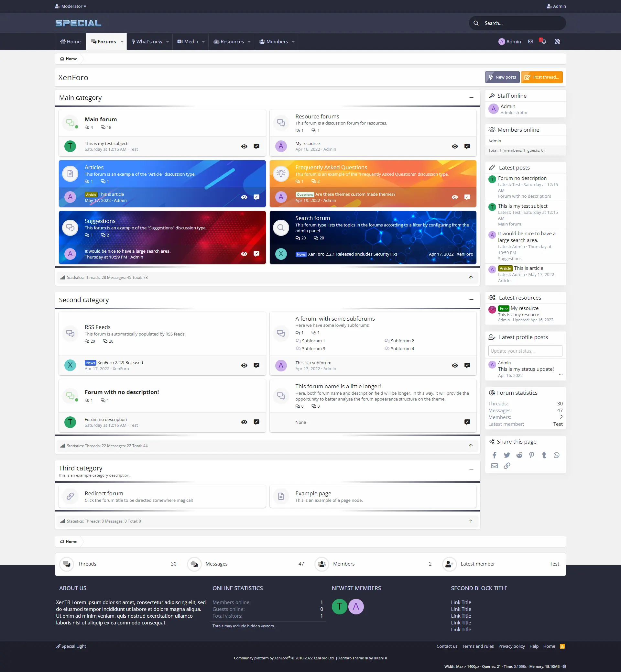Copy page link icon in share block
Viewport: 621px width, 672px height.
(507, 466)
